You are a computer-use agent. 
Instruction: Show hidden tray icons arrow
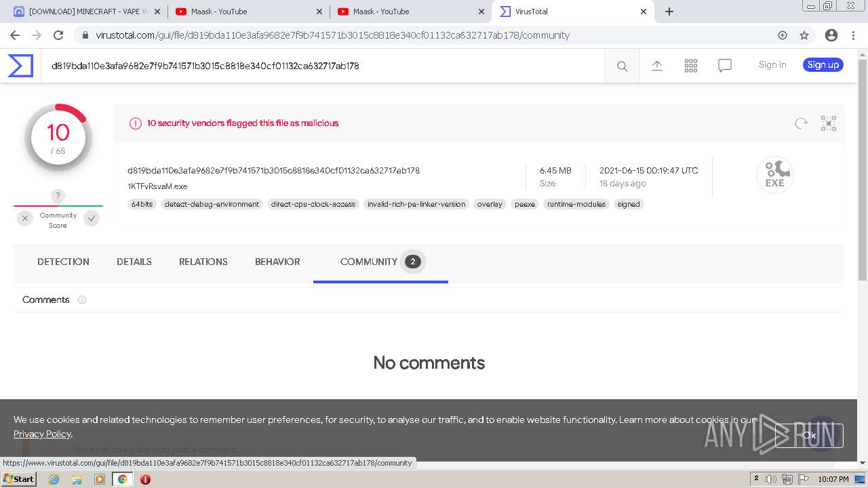(756, 479)
